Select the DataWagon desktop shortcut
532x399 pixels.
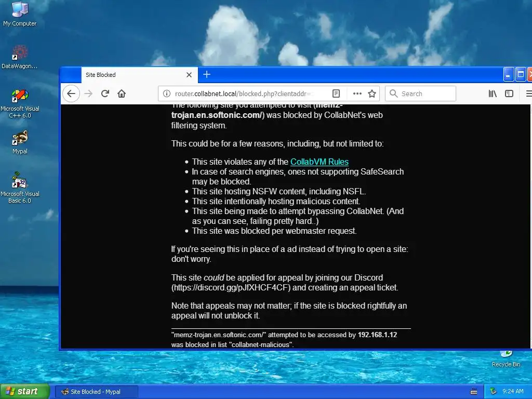pos(20,57)
